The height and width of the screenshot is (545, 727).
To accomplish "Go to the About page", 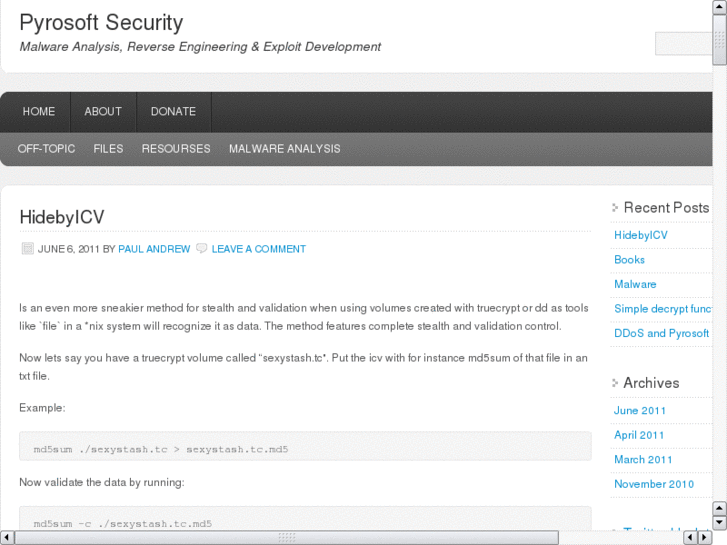I will tap(103, 112).
